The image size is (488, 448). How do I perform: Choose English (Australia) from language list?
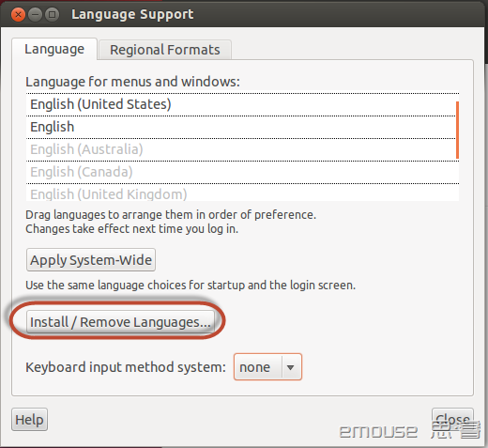pyautogui.click(x=242, y=149)
